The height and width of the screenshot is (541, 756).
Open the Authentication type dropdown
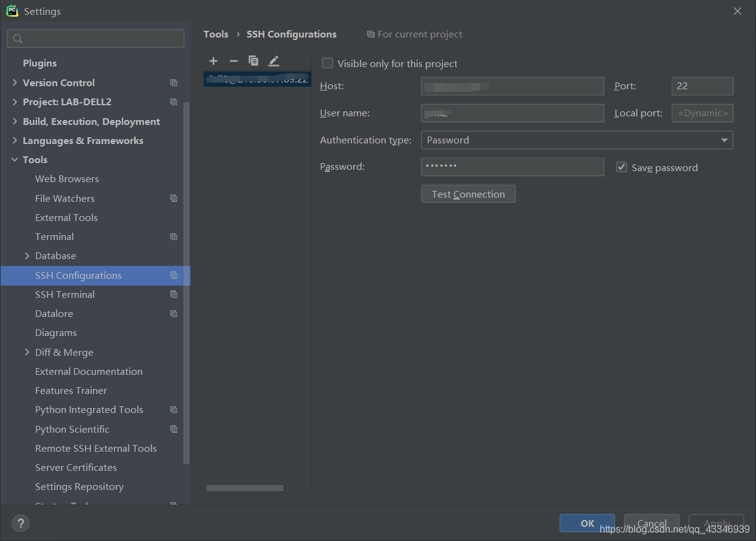click(x=577, y=140)
